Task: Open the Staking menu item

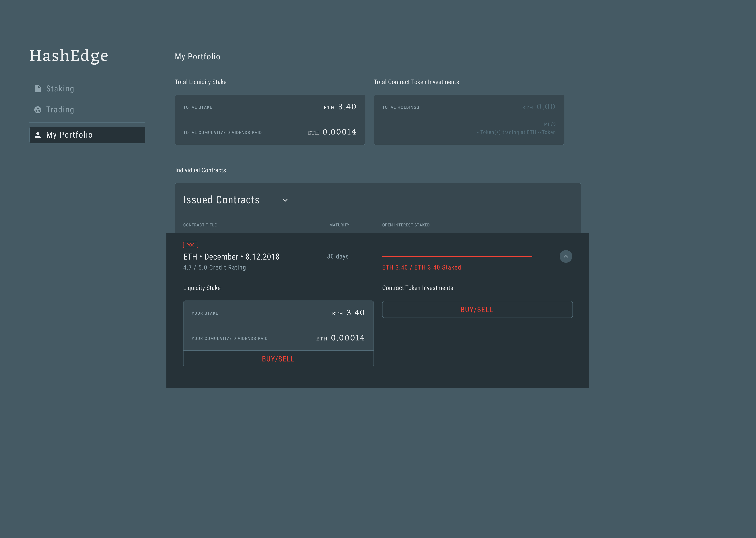Action: click(60, 89)
